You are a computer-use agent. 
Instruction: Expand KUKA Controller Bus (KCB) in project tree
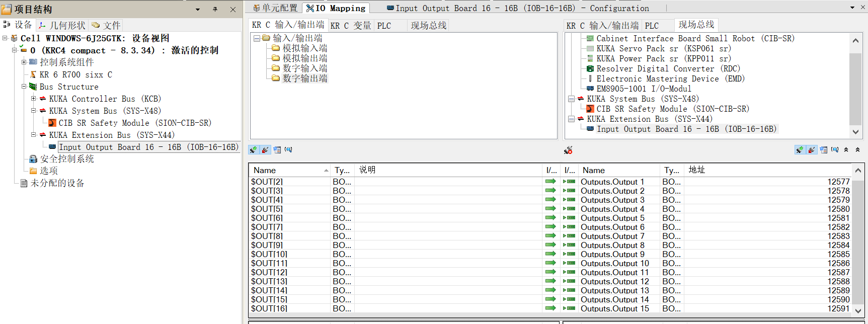click(x=33, y=99)
